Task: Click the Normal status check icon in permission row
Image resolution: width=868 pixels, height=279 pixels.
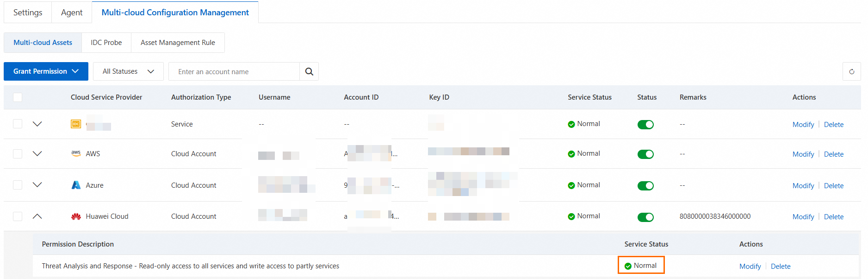Action: pyautogui.click(x=628, y=266)
